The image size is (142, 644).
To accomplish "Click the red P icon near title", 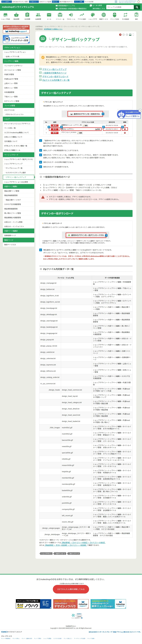I will point(120,35).
